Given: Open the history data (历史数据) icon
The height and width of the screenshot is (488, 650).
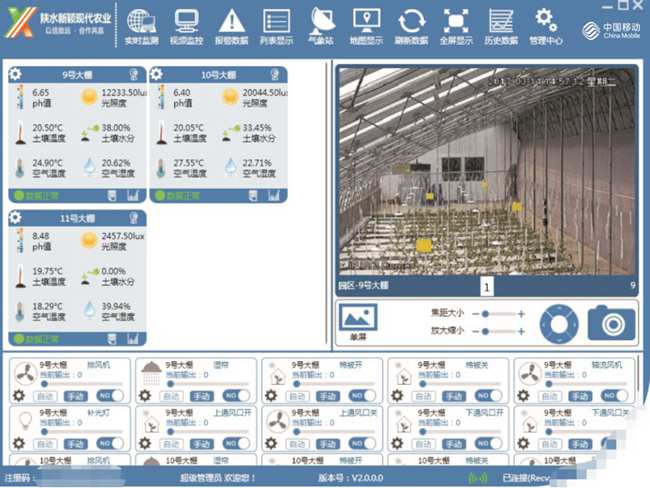Looking at the screenshot, I should 501,22.
